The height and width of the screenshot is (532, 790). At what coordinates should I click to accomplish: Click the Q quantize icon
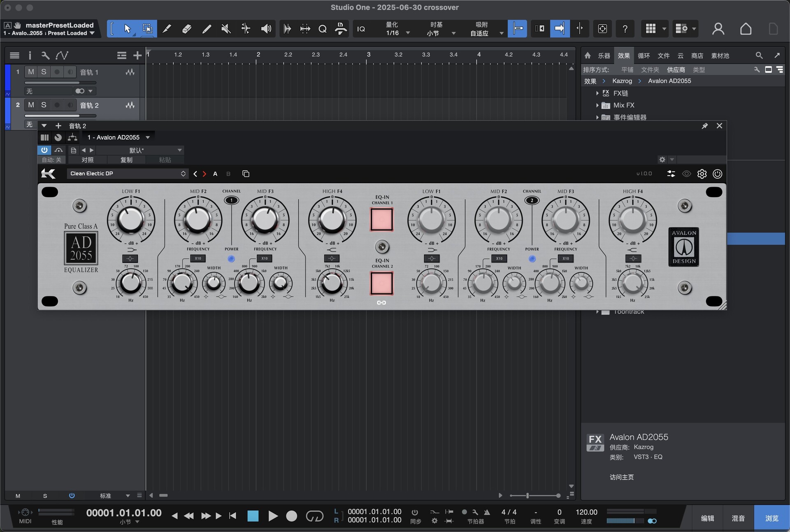tap(323, 29)
